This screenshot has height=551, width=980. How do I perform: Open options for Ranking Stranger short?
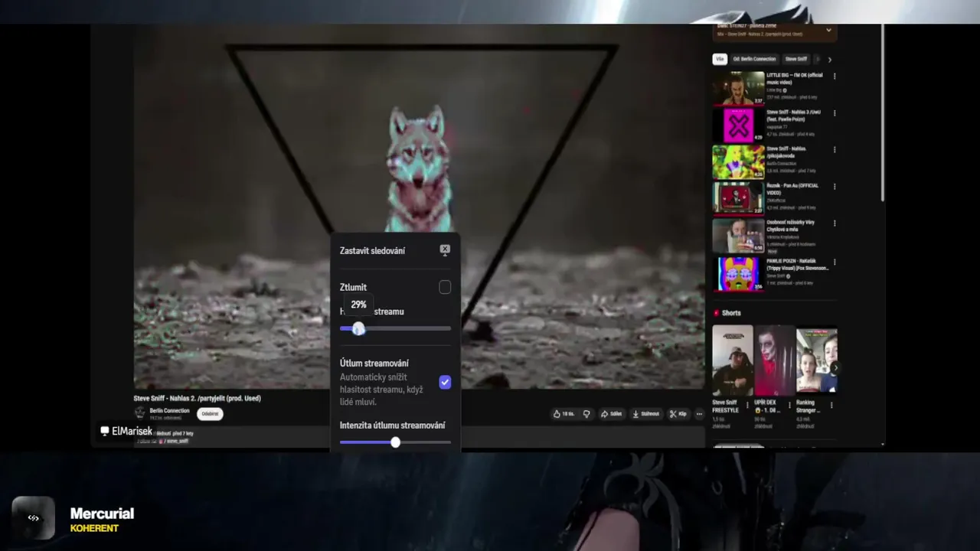[832, 405]
